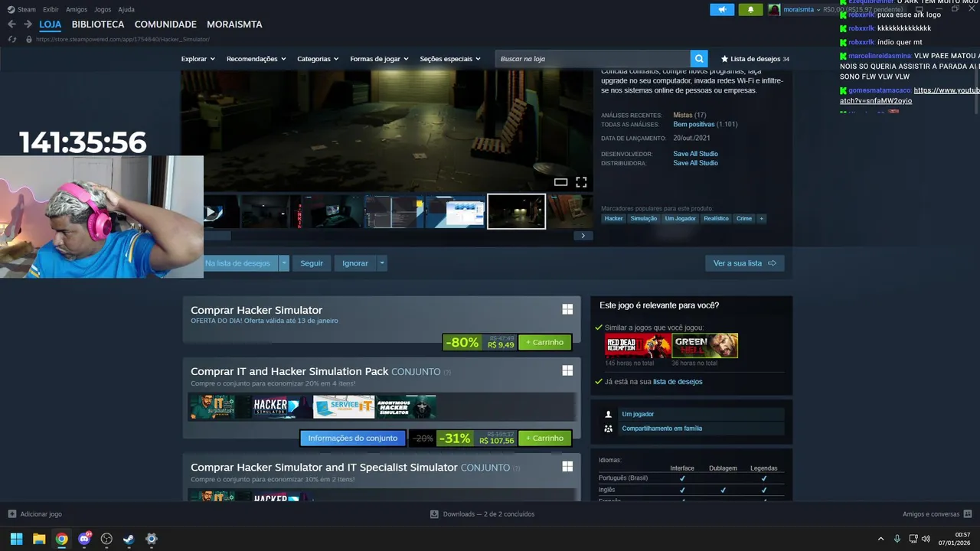Image resolution: width=980 pixels, height=551 pixels.
Task: Reload the store page
Action: coord(12,39)
